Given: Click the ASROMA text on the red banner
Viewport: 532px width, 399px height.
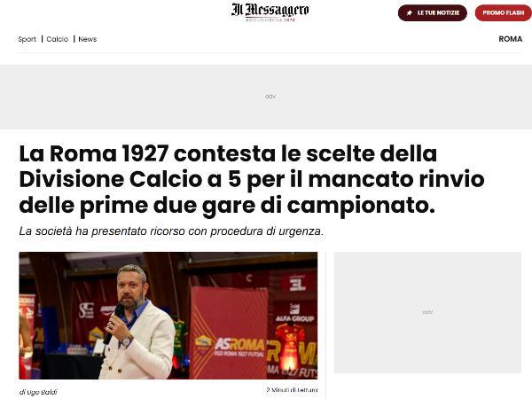Looking at the screenshot, I should pos(239,345).
